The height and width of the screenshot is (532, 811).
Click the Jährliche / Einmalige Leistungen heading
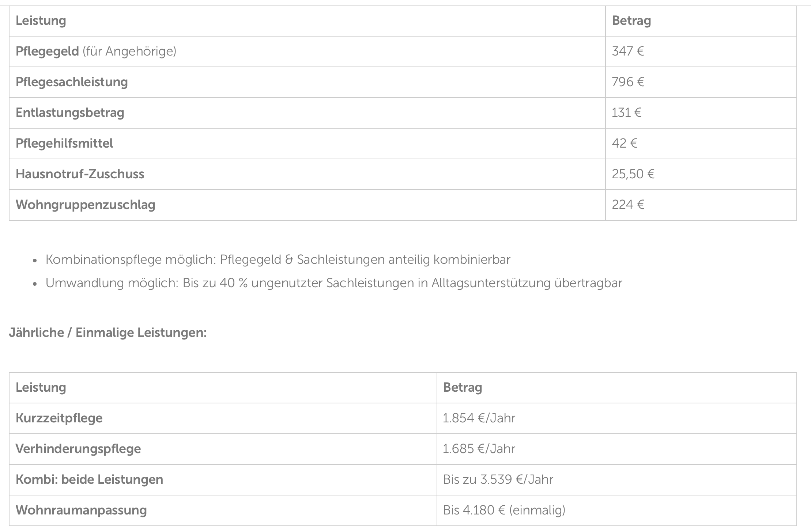click(x=108, y=332)
